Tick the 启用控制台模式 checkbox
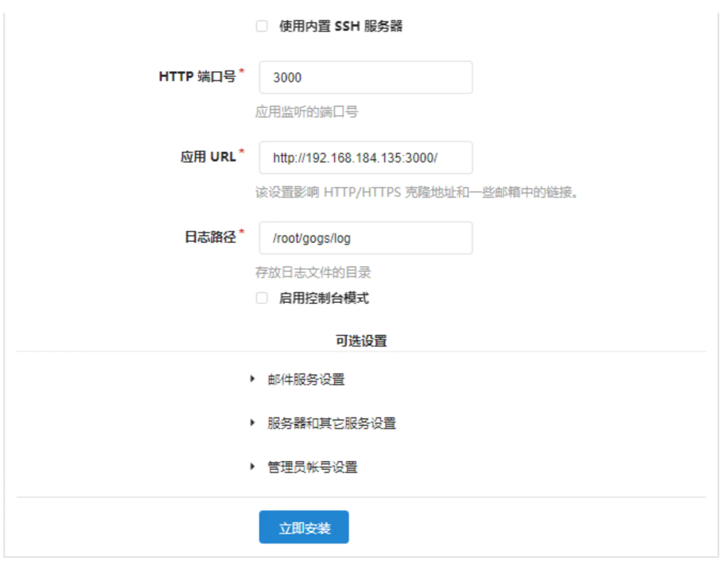Image resolution: width=728 pixels, height=564 pixels. point(262,298)
